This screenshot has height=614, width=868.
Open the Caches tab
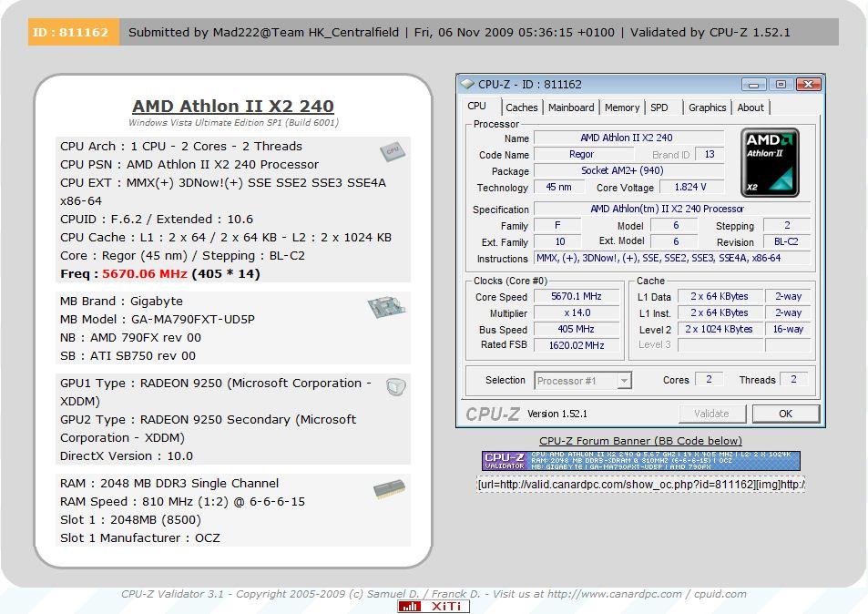(522, 107)
